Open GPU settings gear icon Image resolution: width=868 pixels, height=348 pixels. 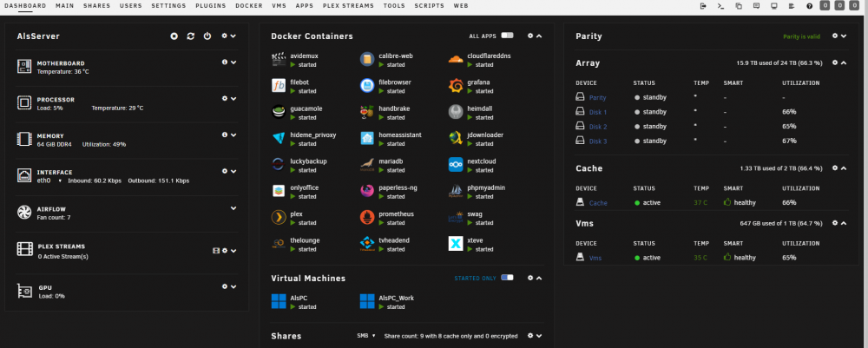[225, 286]
